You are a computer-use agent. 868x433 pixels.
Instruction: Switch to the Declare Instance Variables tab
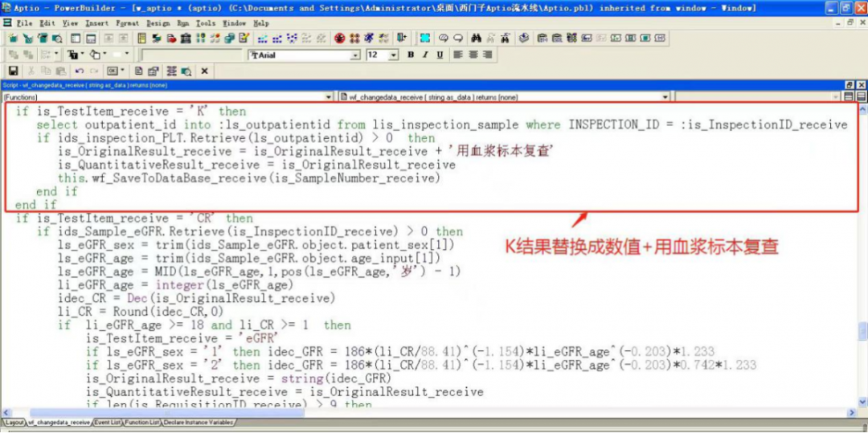[199, 423]
